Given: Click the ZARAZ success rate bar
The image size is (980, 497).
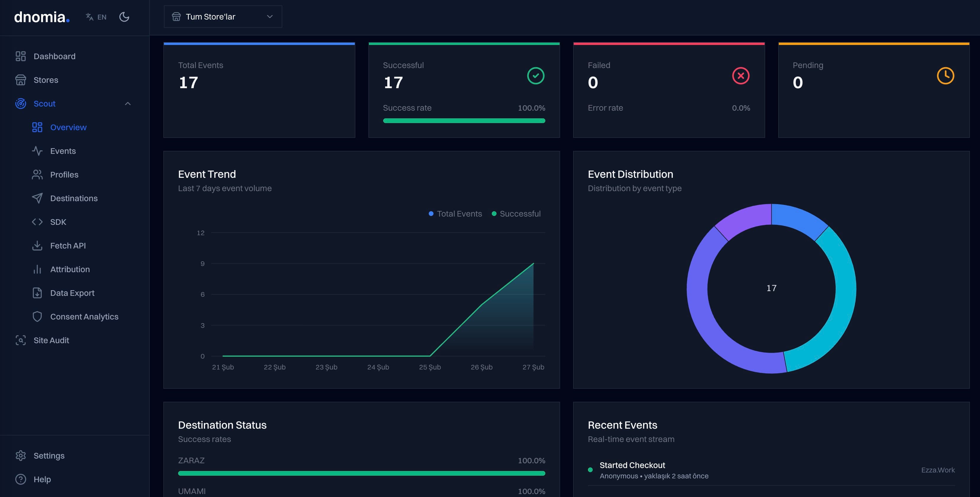Looking at the screenshot, I should pos(361,473).
